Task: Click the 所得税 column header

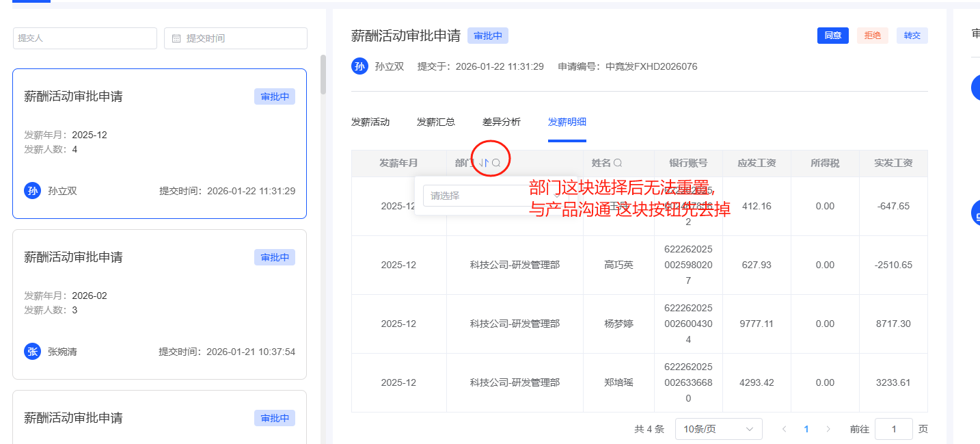Action: click(825, 163)
